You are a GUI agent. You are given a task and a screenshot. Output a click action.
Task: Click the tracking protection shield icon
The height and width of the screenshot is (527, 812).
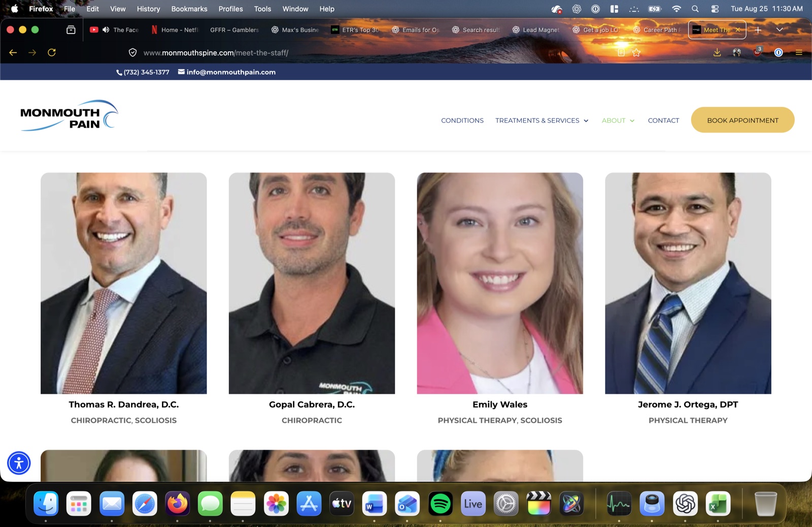[132, 53]
